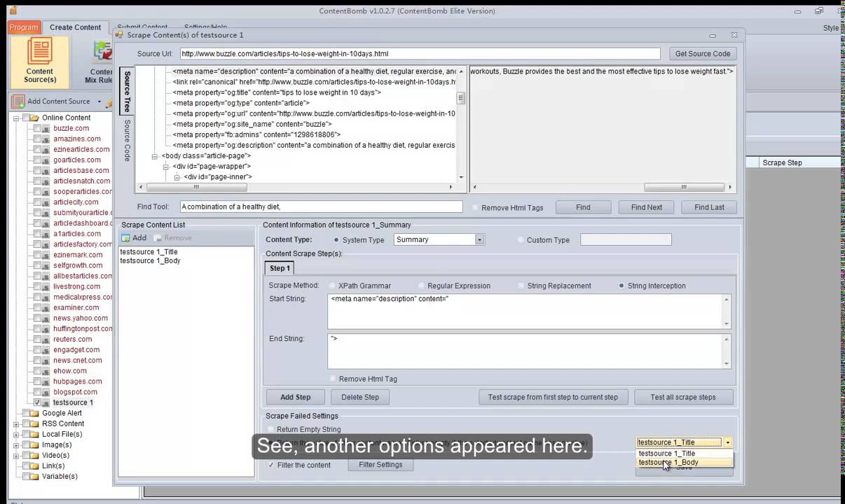
Task: Click the amazines.com source icon
Action: coord(46,139)
